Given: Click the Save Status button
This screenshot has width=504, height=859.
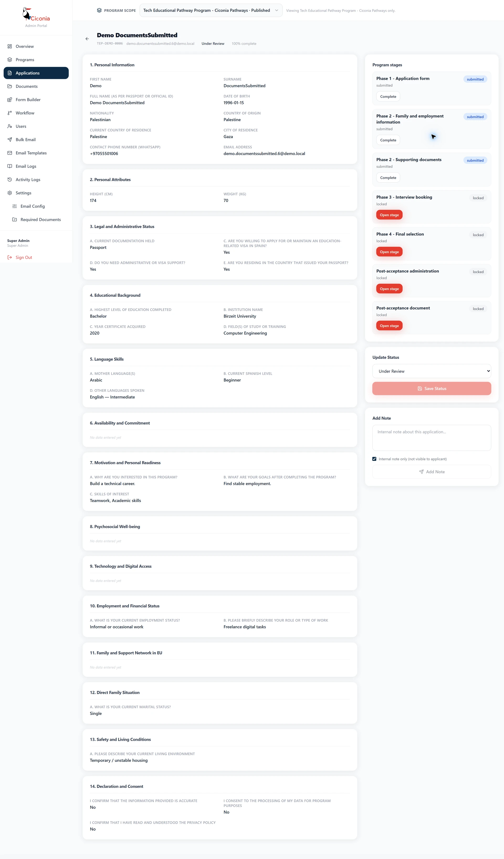Looking at the screenshot, I should (431, 389).
